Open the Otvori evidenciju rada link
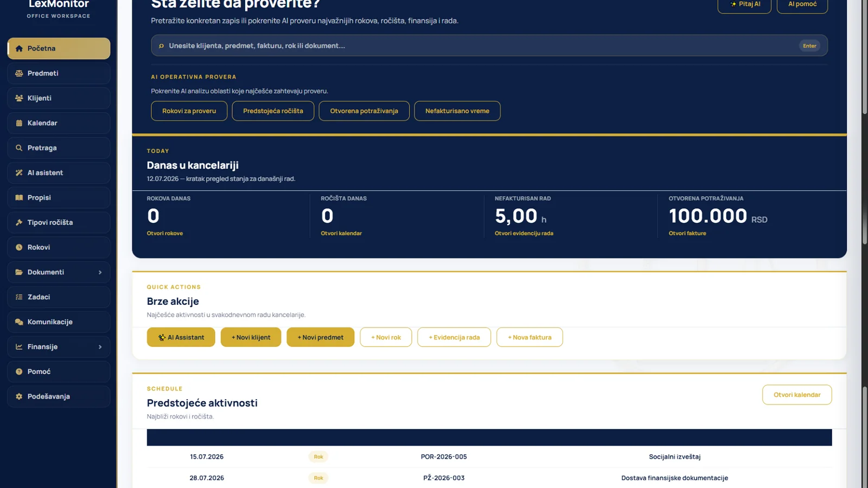 524,233
